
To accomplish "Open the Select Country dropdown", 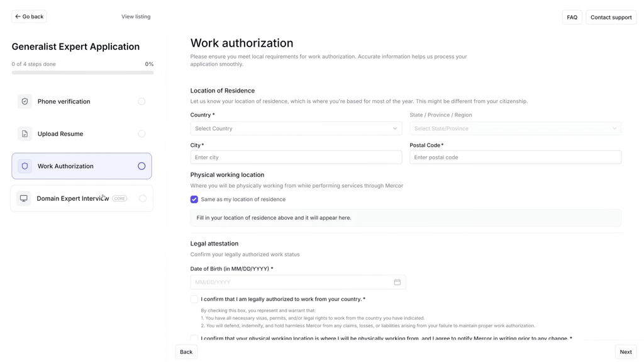I will [296, 128].
